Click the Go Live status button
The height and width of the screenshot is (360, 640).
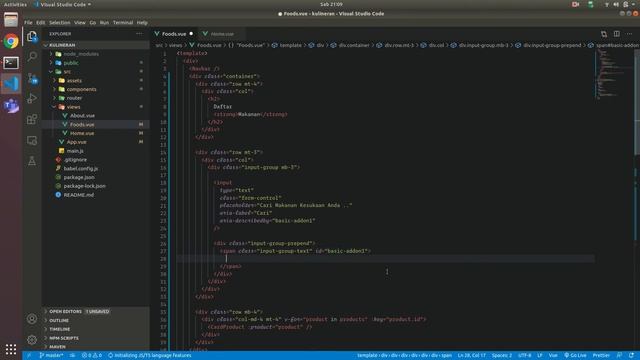pos(575,356)
